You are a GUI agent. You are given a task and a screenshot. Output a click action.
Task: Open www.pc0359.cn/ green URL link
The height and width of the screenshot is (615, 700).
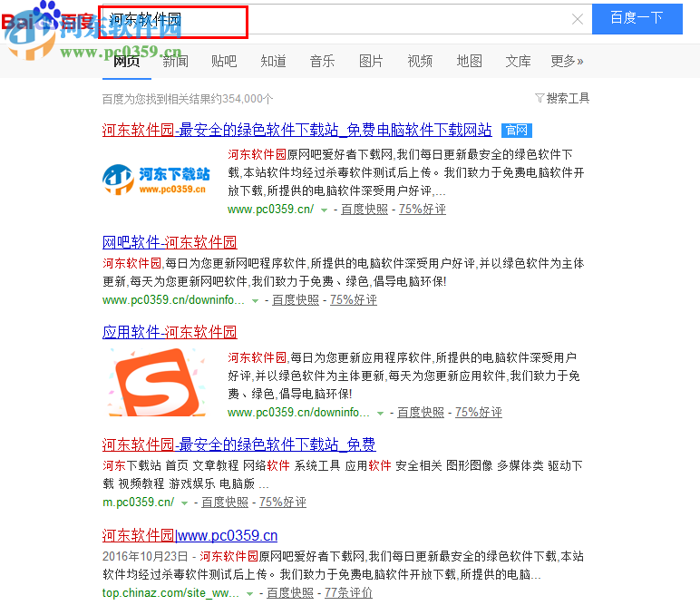click(x=270, y=209)
